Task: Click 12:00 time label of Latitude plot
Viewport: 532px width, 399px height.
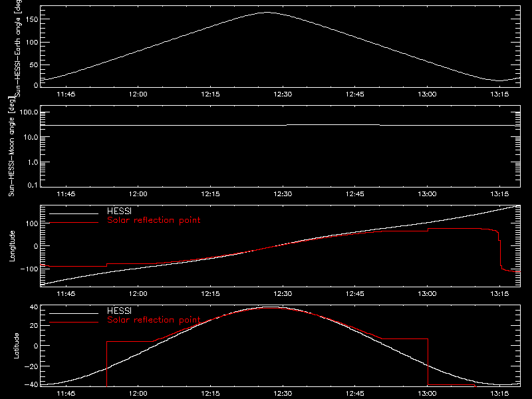Action: pos(138,394)
